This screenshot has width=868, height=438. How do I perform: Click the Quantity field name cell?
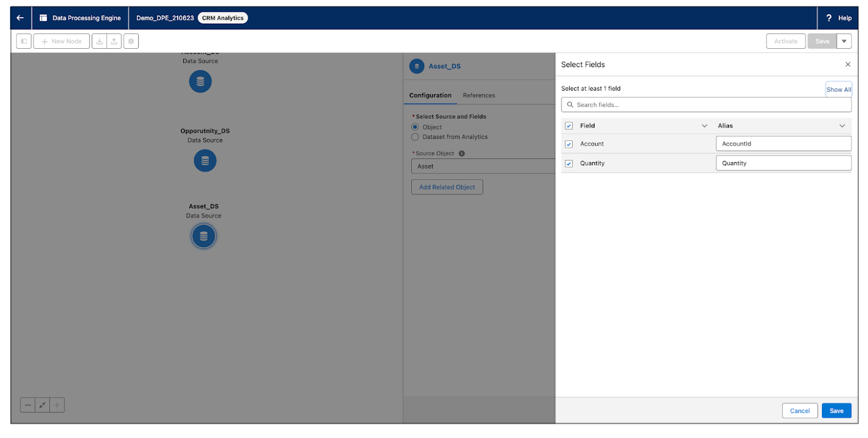click(x=592, y=163)
